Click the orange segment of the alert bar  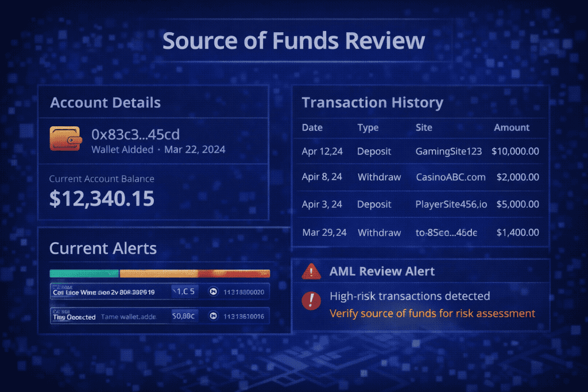click(x=158, y=274)
